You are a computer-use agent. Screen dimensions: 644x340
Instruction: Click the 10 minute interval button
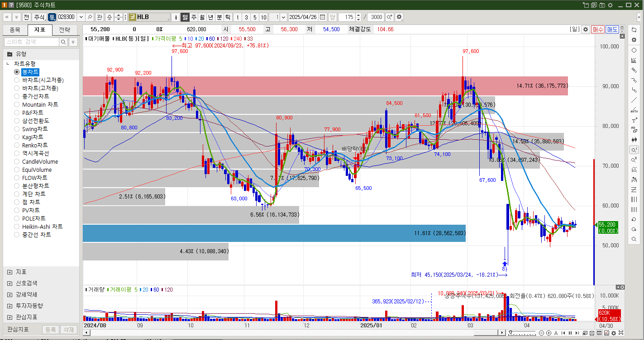tap(263, 17)
